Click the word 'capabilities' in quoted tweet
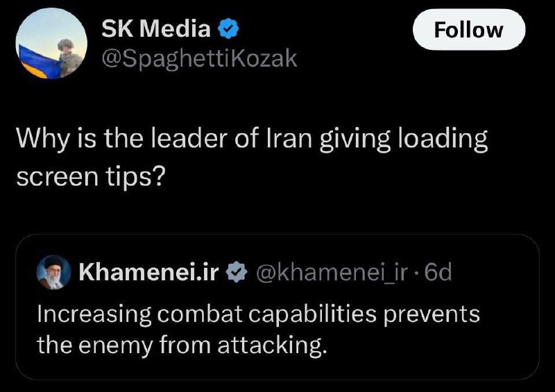The image size is (555, 392). (312, 314)
